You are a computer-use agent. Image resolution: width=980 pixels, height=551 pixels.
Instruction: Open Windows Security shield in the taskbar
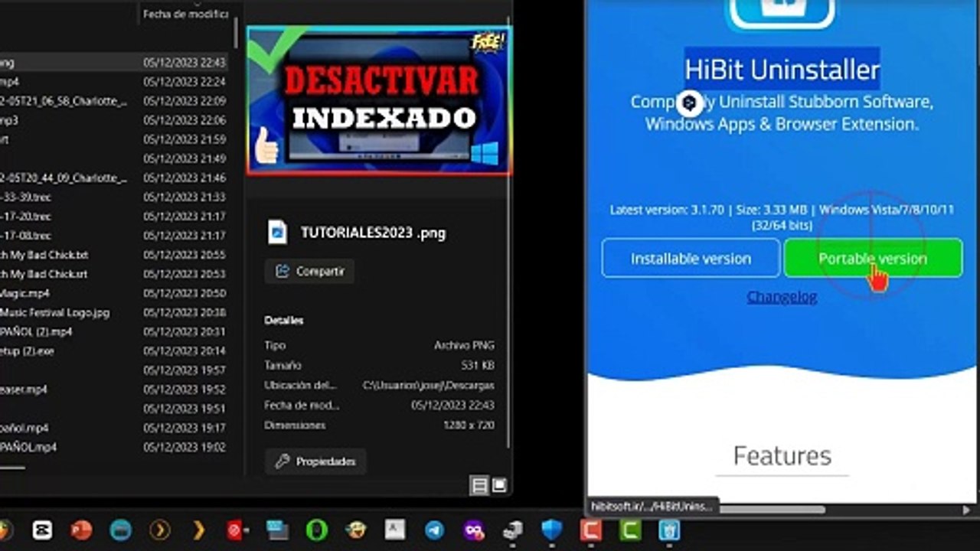551,530
